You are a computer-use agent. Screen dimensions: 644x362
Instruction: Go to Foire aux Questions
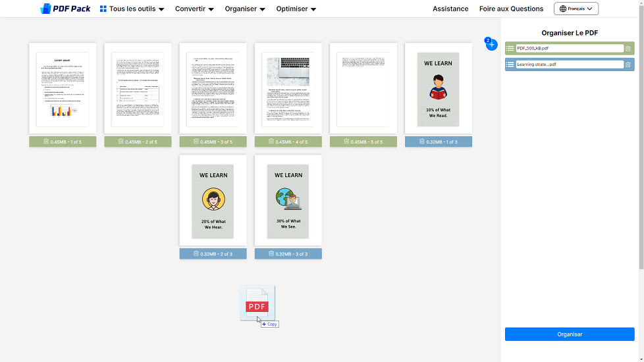pos(511,9)
